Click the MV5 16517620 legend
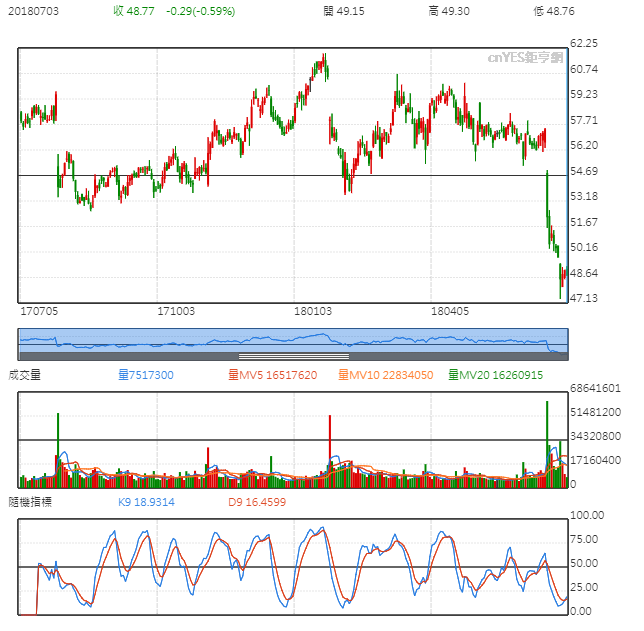644x631 pixels. pos(273,375)
